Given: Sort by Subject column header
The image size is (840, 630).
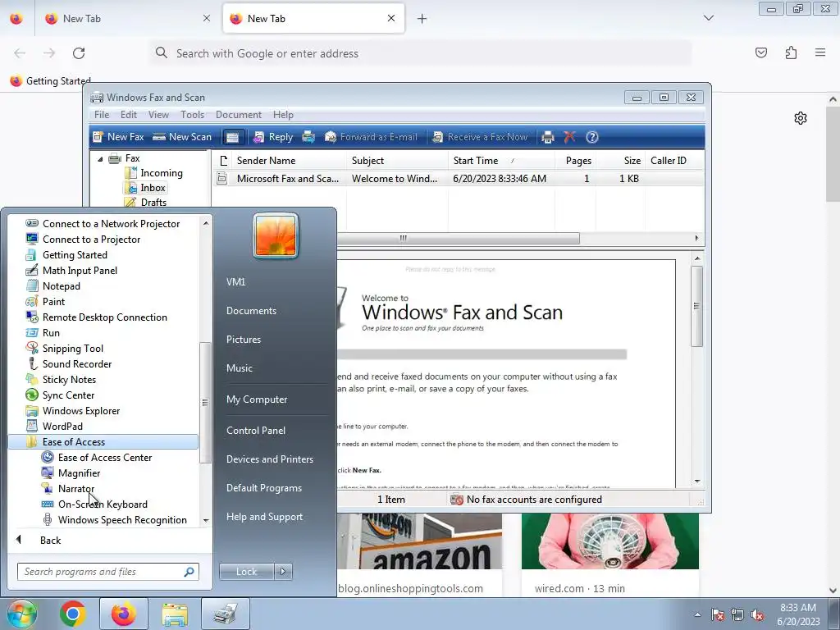Looking at the screenshot, I should (x=367, y=161).
